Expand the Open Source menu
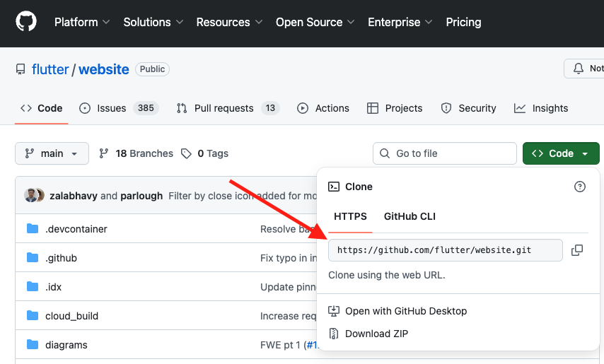The height and width of the screenshot is (364, 604). 315,23
